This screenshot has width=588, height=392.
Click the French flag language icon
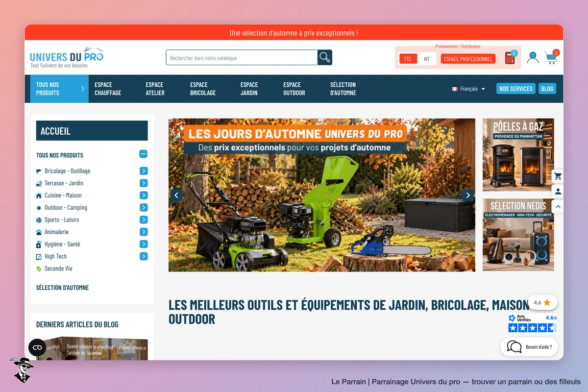click(x=455, y=89)
